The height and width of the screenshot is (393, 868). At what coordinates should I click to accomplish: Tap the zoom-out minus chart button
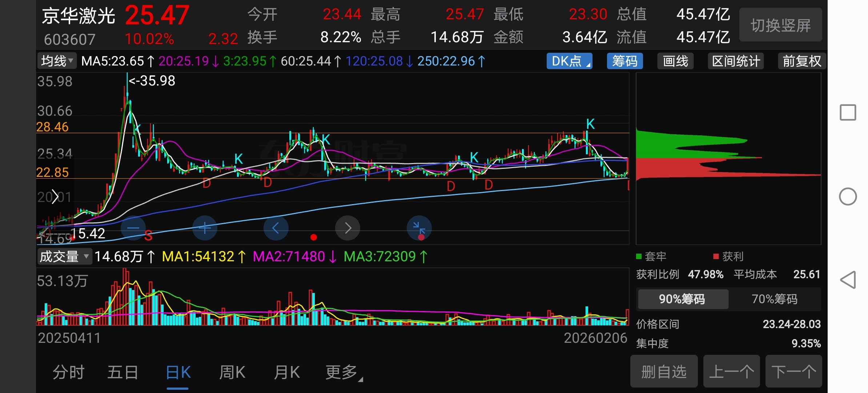tap(133, 228)
